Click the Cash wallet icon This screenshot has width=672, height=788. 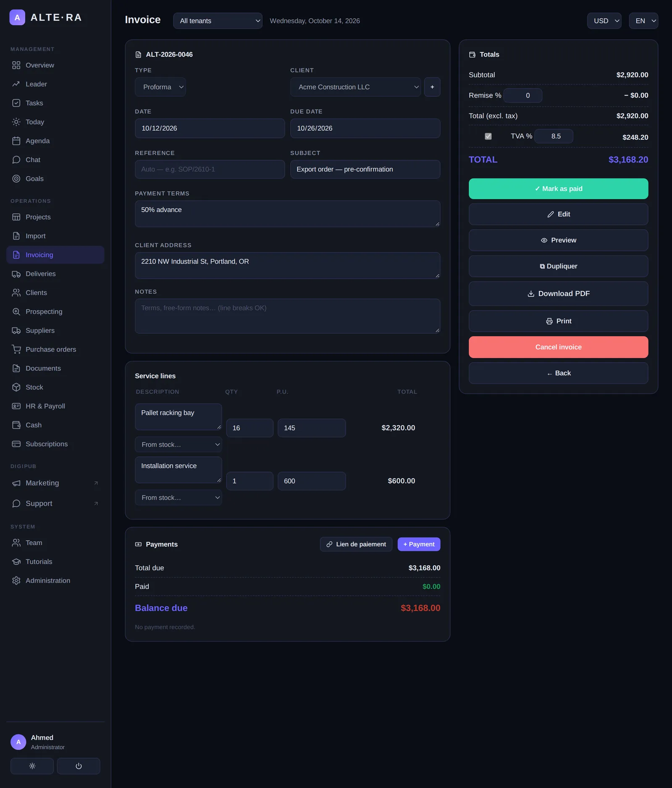pyautogui.click(x=16, y=425)
